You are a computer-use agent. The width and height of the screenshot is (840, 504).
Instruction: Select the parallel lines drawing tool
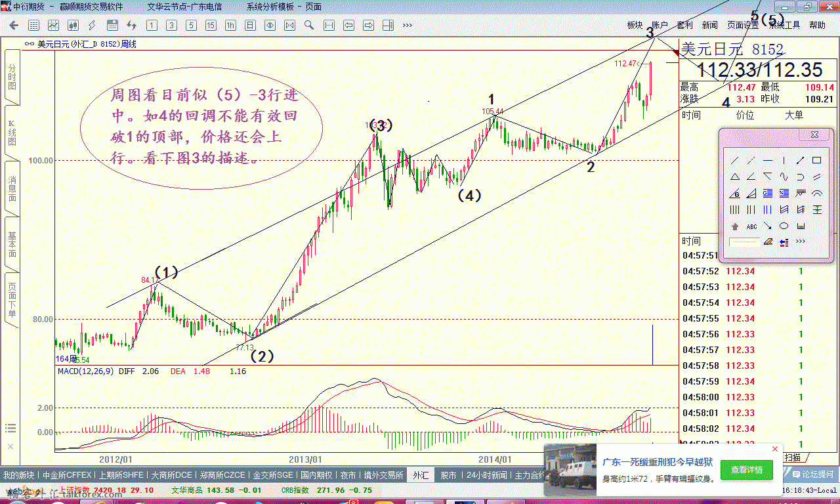[817, 177]
